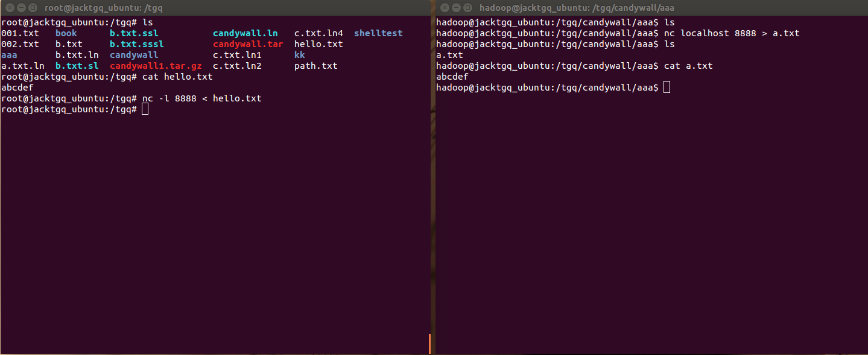Click 002.txt in the ls listing
Viewport: 868px width, 355px height.
[x=20, y=44]
